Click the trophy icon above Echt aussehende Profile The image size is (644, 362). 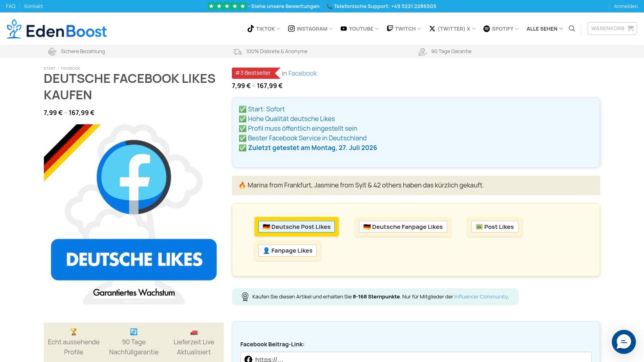click(73, 331)
